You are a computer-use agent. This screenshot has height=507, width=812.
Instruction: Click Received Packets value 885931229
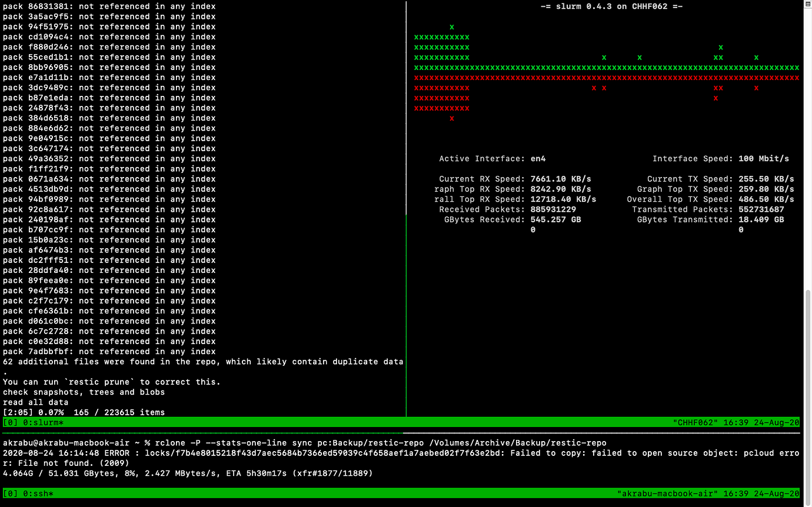click(553, 209)
